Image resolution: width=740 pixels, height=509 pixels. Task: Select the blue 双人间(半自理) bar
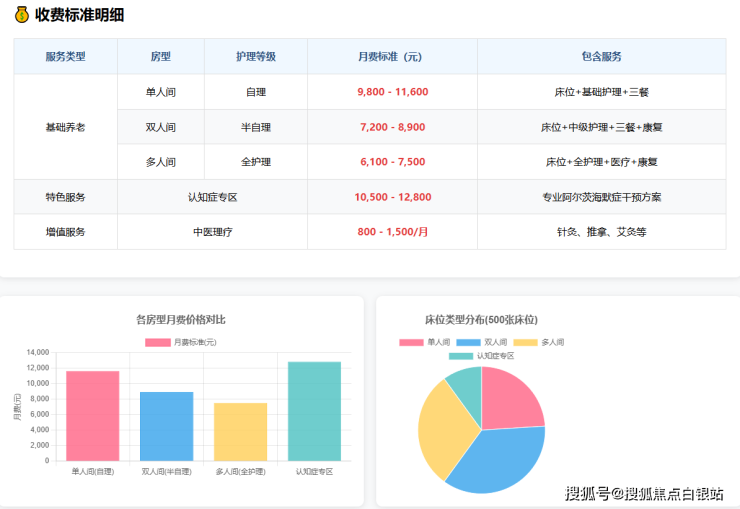166,426
